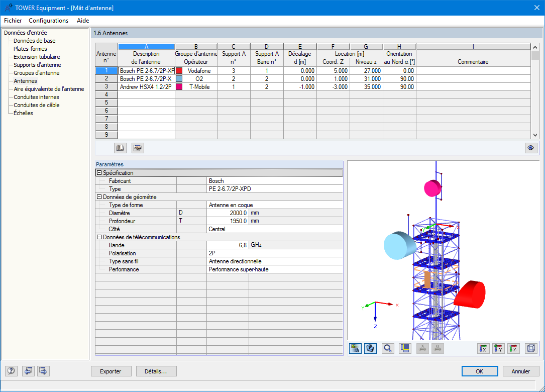Image resolution: width=545 pixels, height=392 pixels.
Task: Open the Aide menu
Action: click(x=83, y=21)
